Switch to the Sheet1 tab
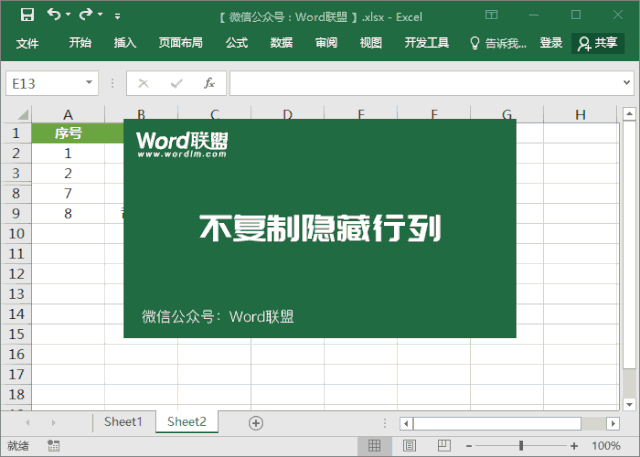Image resolution: width=640 pixels, height=457 pixels. 123,422
